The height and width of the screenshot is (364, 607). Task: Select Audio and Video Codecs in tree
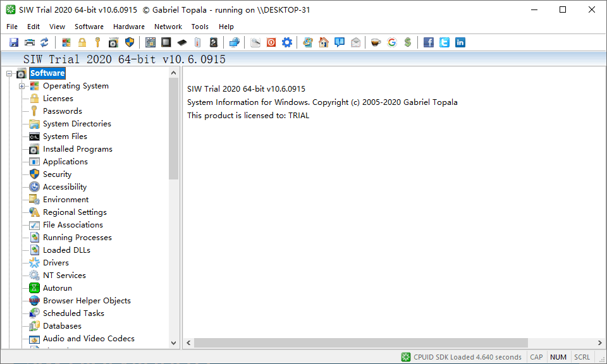(x=89, y=339)
